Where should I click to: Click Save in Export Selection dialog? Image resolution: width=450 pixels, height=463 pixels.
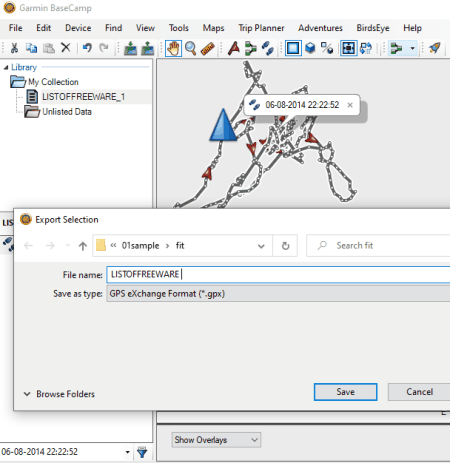tap(345, 392)
